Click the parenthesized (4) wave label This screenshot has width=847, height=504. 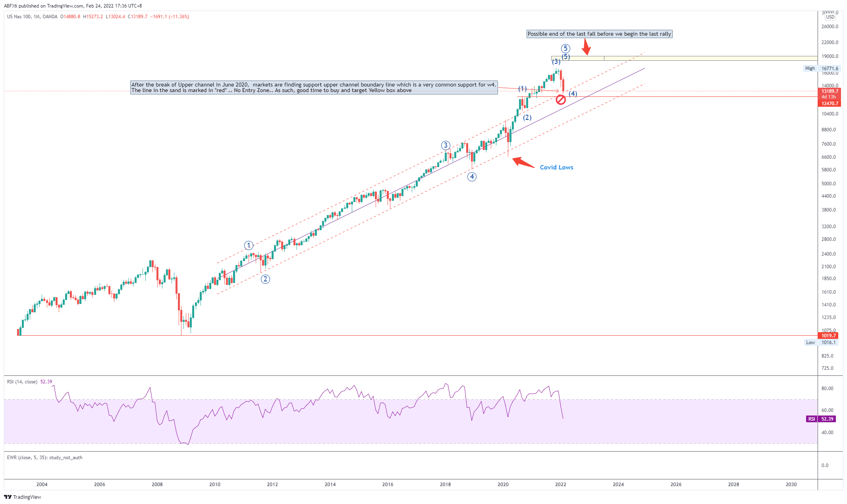pos(573,94)
